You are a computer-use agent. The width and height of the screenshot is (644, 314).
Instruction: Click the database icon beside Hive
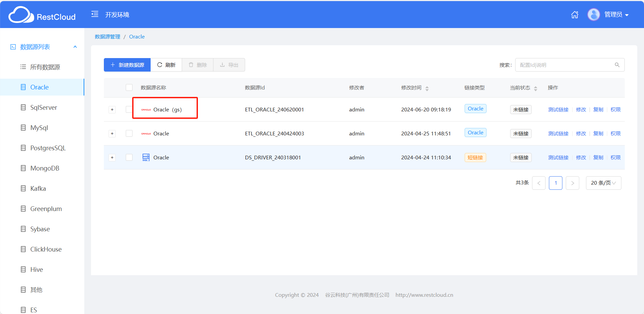pos(23,269)
